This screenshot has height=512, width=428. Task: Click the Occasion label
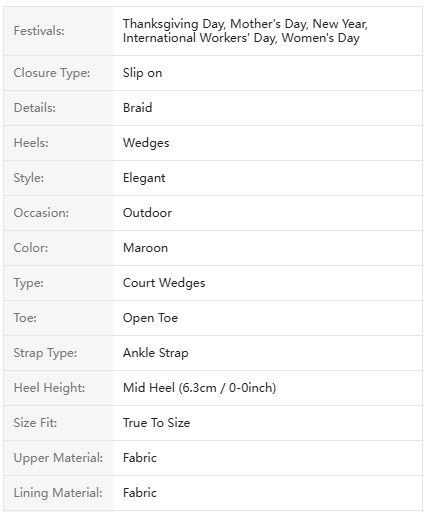click(41, 213)
